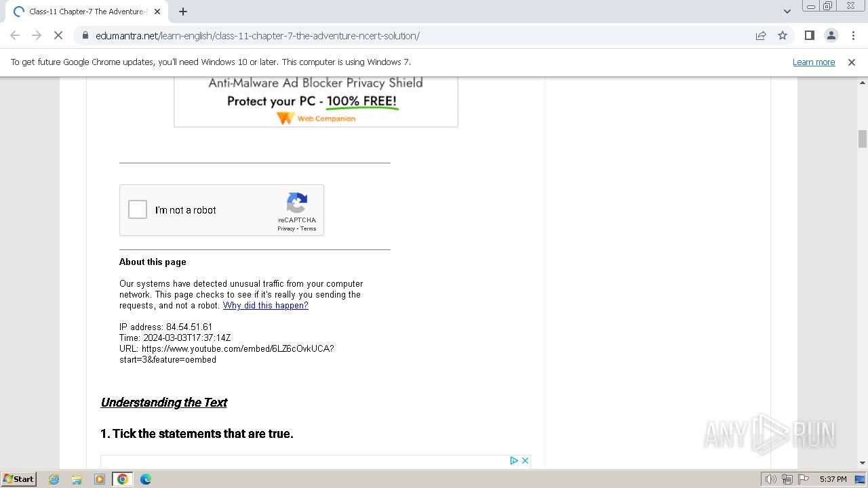
Task: Share this page icon
Action: coord(761,35)
